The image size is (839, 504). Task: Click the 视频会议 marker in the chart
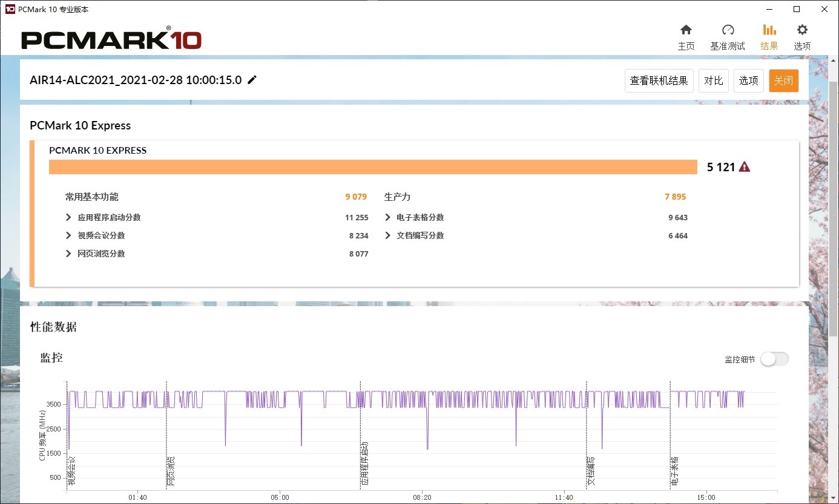tap(71, 471)
